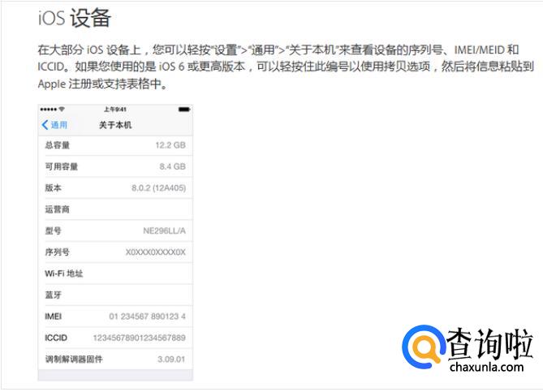This screenshot has width=543, height=392.
Task: Select the 可用容量 row label
Action: [x=62, y=166]
